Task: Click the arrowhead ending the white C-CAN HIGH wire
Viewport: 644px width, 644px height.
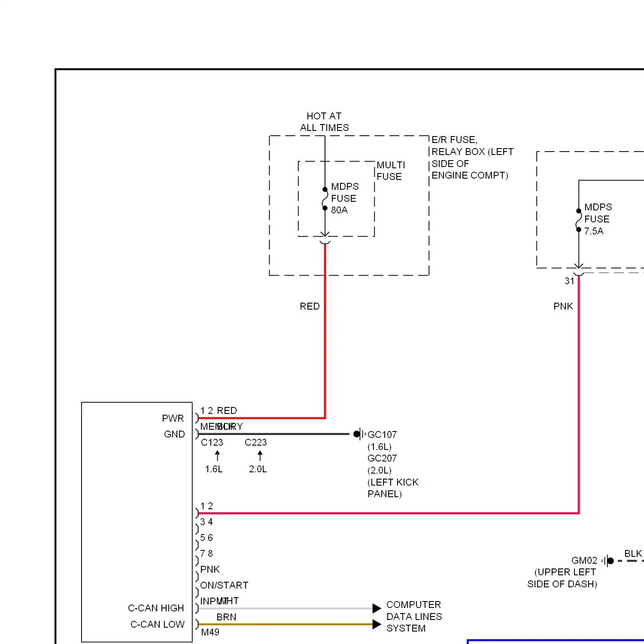Action: pos(377,608)
